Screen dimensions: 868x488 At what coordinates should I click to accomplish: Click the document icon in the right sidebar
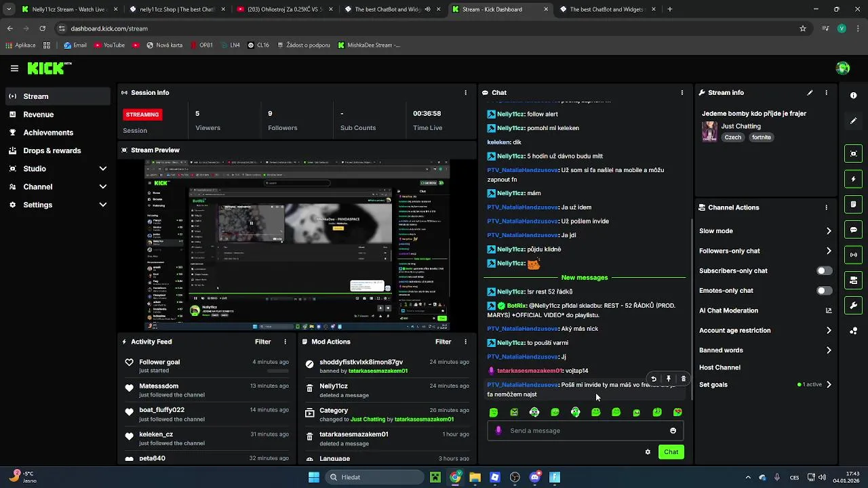853,204
